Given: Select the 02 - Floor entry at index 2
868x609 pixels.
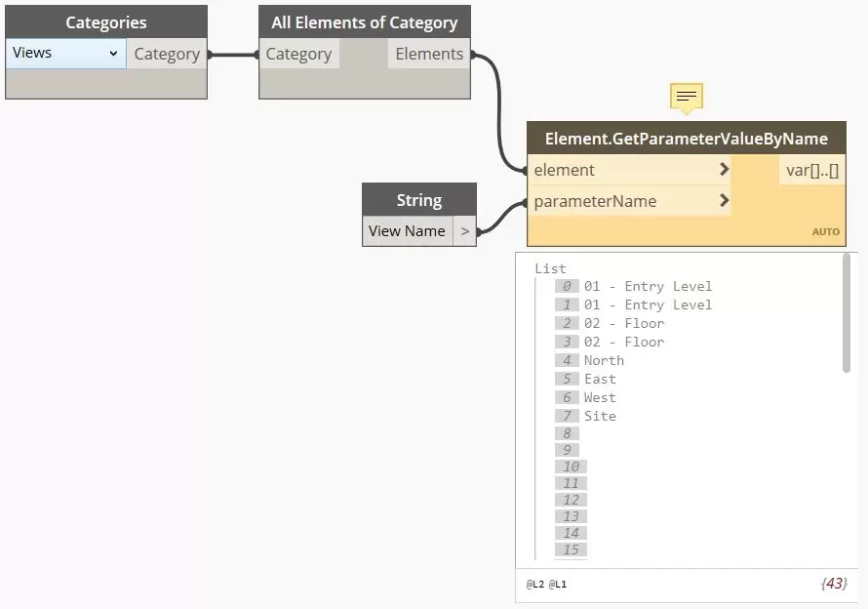Looking at the screenshot, I should coord(624,323).
